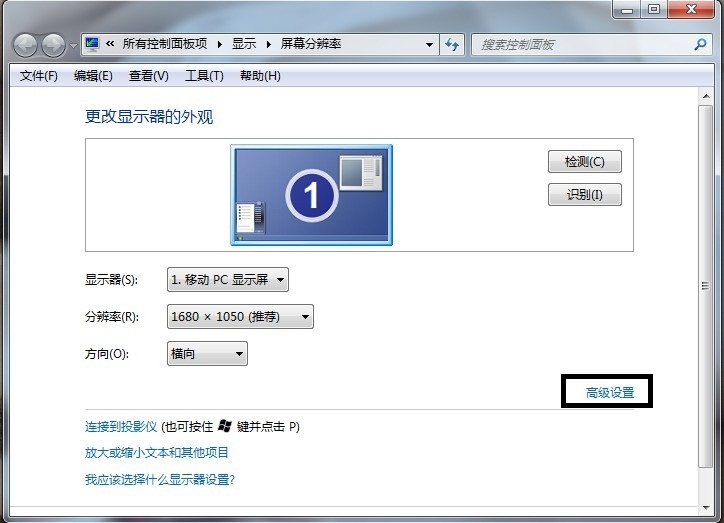
Task: Click the refresh button beside address bar
Action: (x=452, y=45)
